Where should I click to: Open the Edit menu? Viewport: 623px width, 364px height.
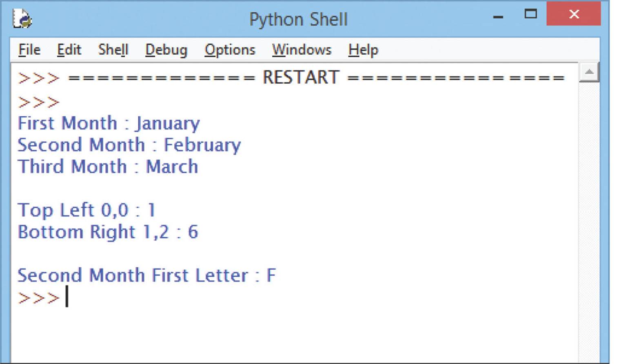coord(69,50)
